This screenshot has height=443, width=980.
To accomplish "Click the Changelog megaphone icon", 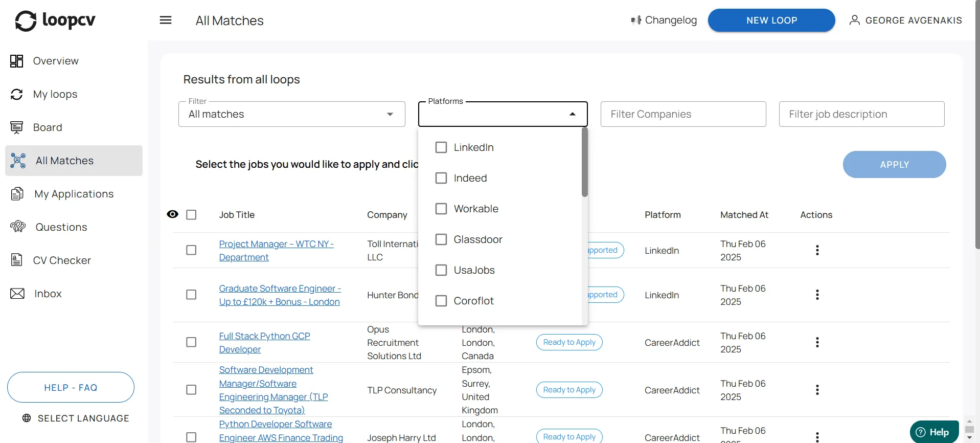I will point(636,20).
